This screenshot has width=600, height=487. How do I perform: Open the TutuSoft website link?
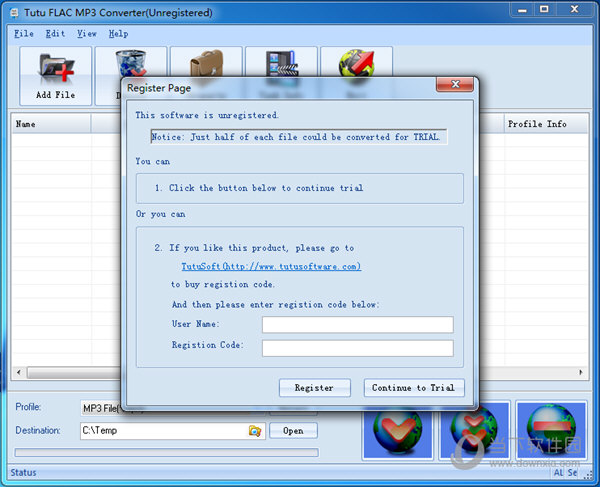click(271, 266)
